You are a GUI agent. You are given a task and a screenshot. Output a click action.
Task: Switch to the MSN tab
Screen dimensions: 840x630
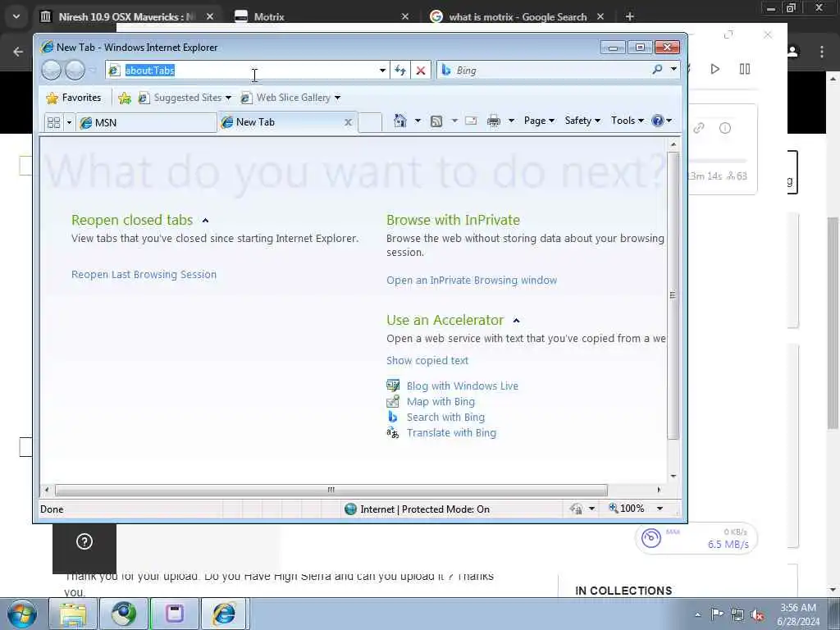pyautogui.click(x=146, y=123)
